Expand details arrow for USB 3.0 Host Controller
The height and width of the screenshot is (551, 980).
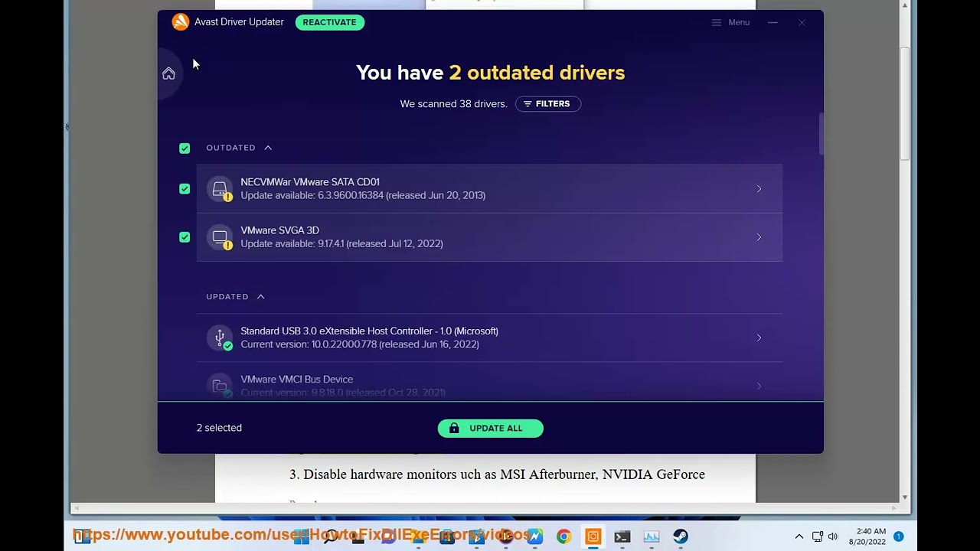(x=759, y=337)
